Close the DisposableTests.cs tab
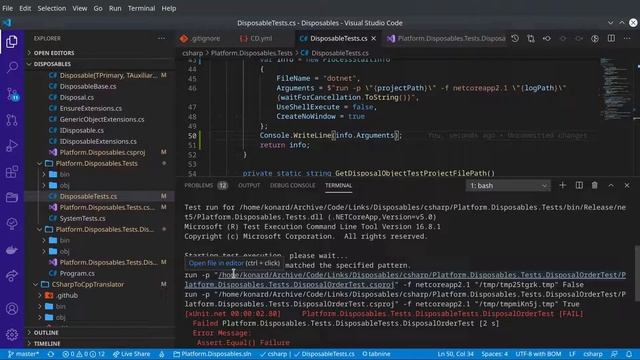The image size is (640, 360). (x=373, y=38)
